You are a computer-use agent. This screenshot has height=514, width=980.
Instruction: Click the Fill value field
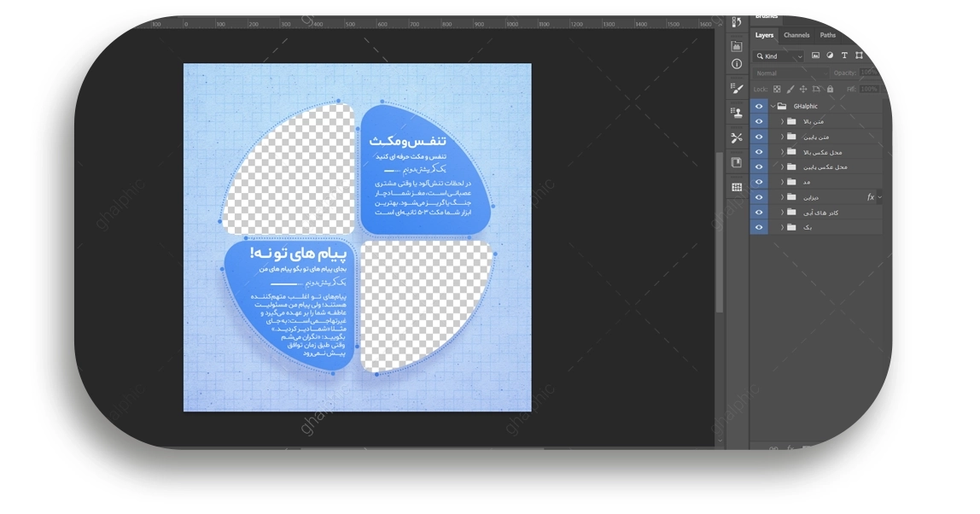tap(869, 90)
